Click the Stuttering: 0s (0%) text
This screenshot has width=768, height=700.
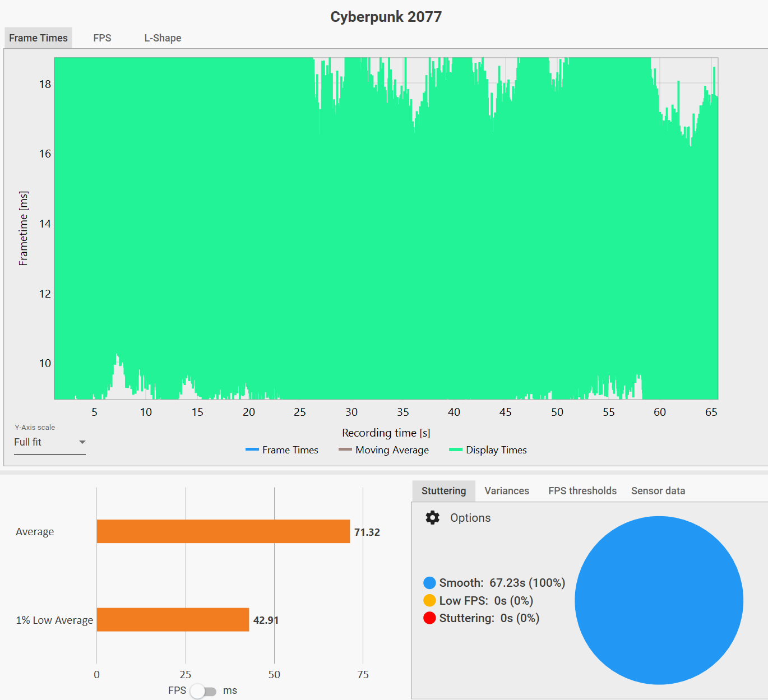pyautogui.click(x=489, y=618)
